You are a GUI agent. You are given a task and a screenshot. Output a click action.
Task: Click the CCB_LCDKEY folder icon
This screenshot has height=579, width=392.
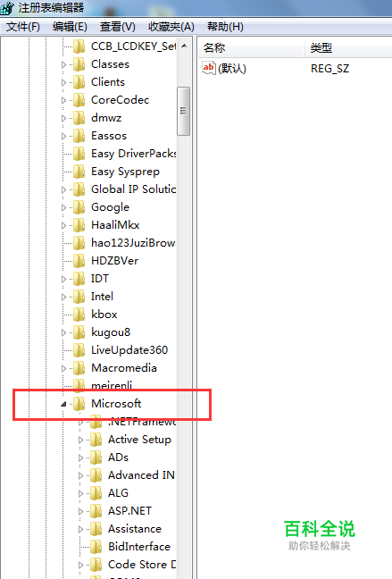pyautogui.click(x=79, y=46)
